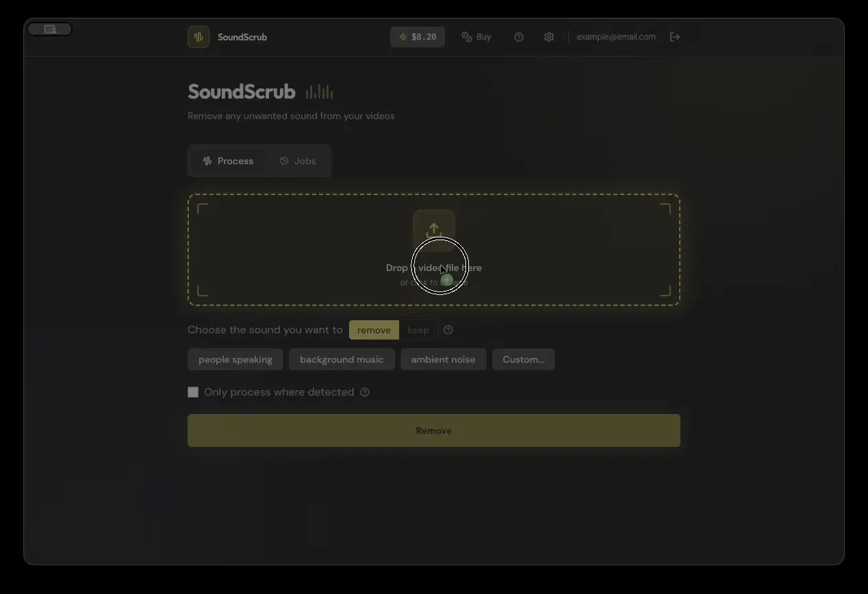868x594 pixels.
Task: Click the logout arrow icon
Action: coord(675,37)
